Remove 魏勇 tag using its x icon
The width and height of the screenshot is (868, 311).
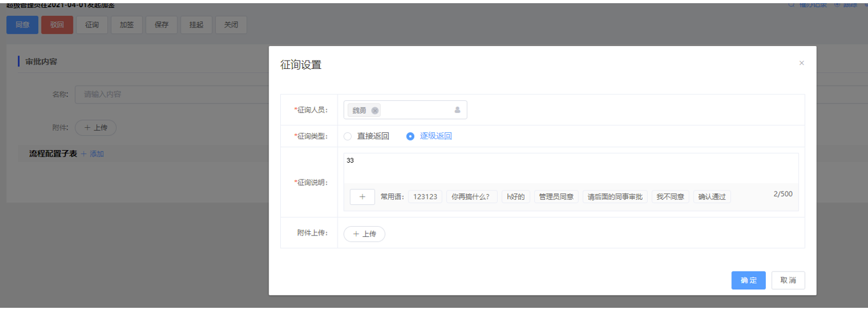pos(375,110)
